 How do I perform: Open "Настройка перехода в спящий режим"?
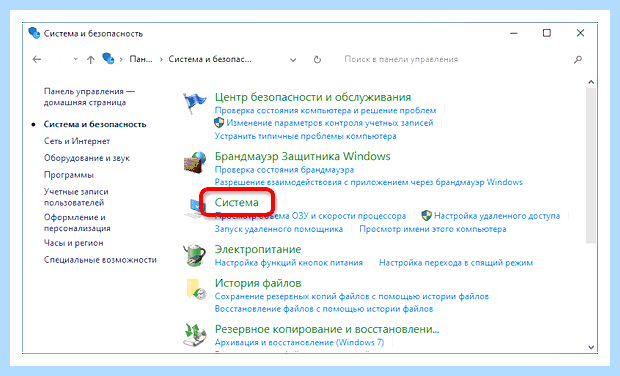coord(456,263)
